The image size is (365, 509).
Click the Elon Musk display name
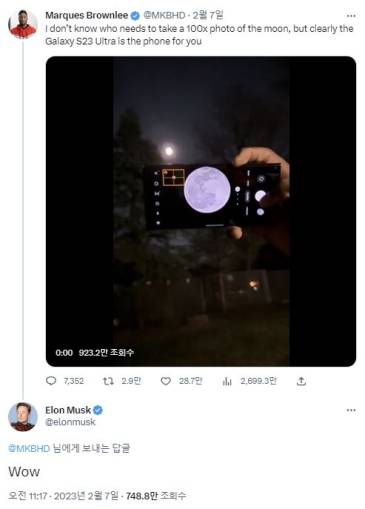tap(68, 410)
